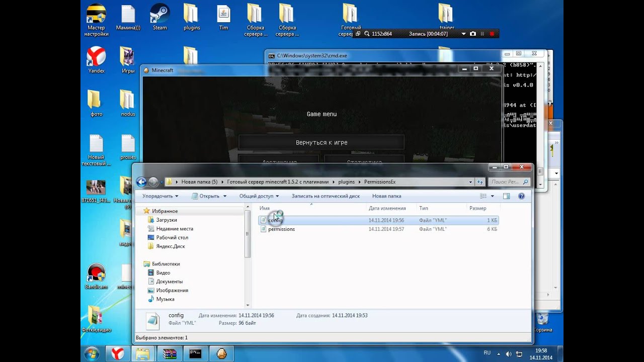Image resolution: width=644 pixels, height=362 pixels.
Task: Select the Мастер настройки desktop icon
Action: pyautogui.click(x=96, y=21)
